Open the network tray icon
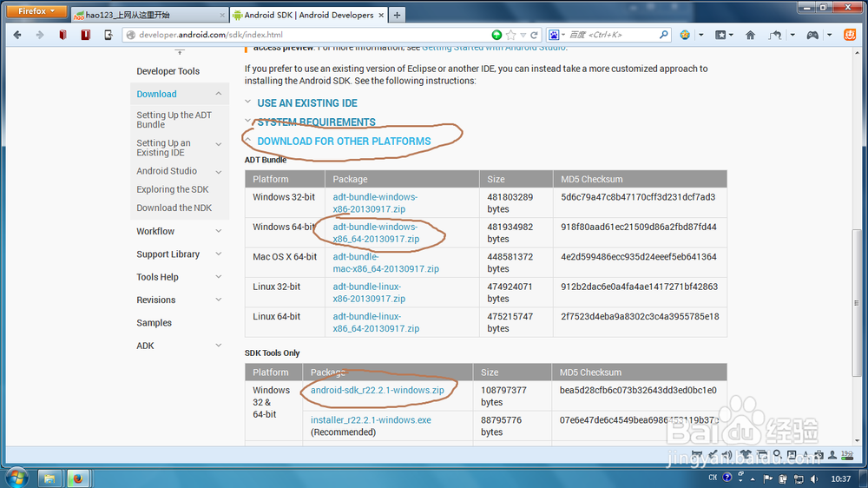868x488 pixels. [799, 478]
